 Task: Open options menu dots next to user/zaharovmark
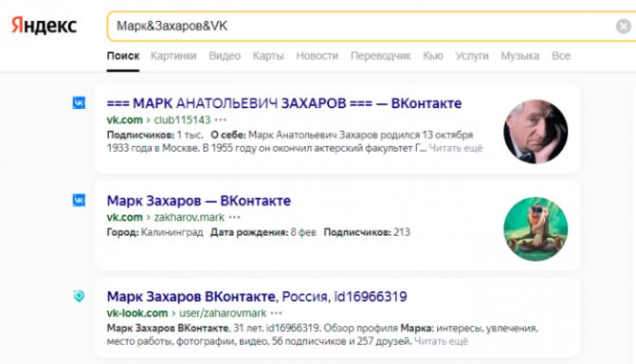point(276,313)
